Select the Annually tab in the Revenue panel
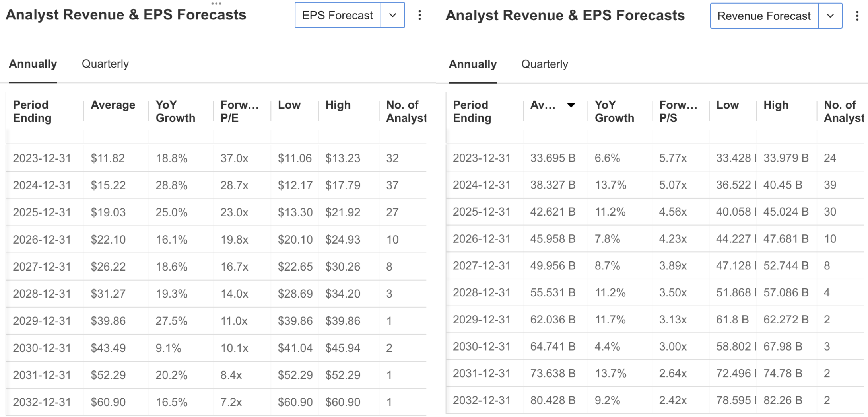 [473, 64]
